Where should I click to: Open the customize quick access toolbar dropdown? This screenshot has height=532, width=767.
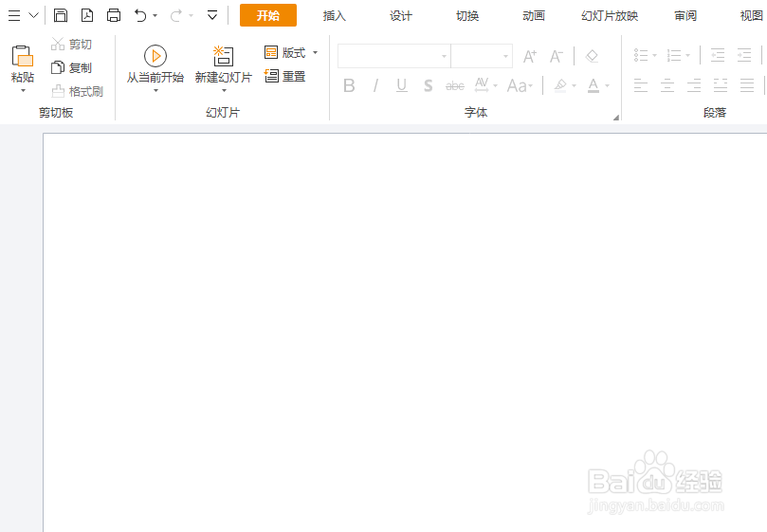(212, 16)
